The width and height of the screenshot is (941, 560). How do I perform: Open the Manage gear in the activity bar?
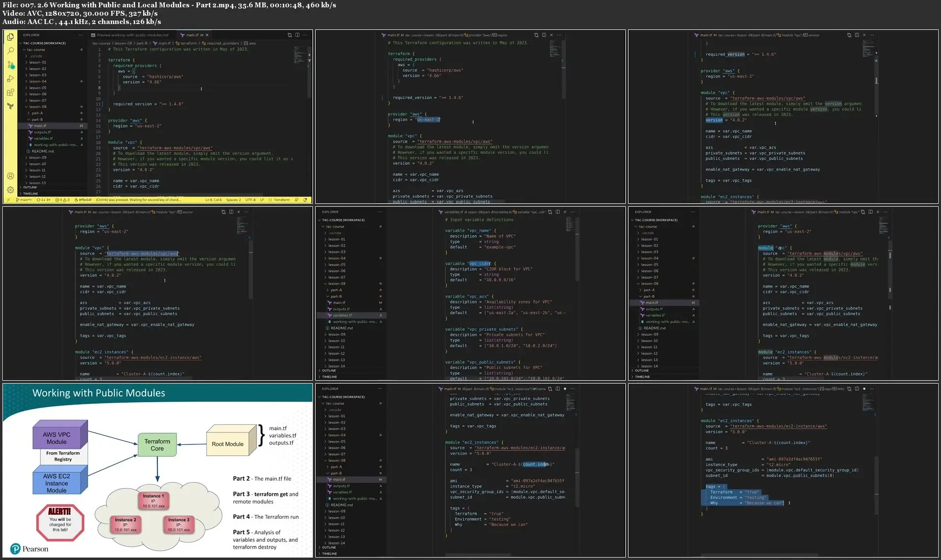[10, 189]
